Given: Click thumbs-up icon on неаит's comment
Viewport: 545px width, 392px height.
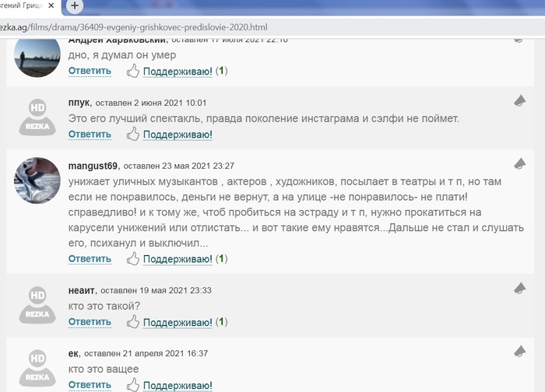Looking at the screenshot, I should click(133, 322).
